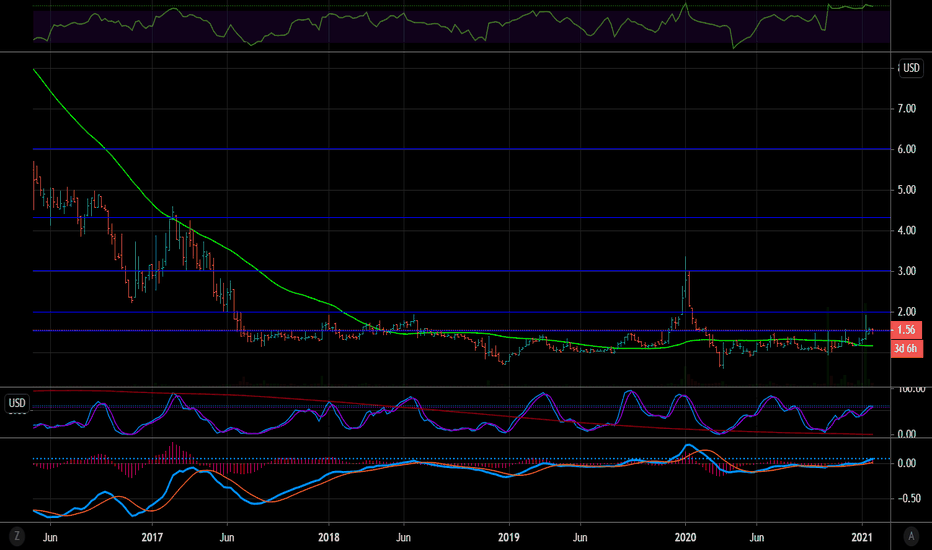The width and height of the screenshot is (932, 550).
Task: Click the 2020 label on the time axis
Action: 685,538
